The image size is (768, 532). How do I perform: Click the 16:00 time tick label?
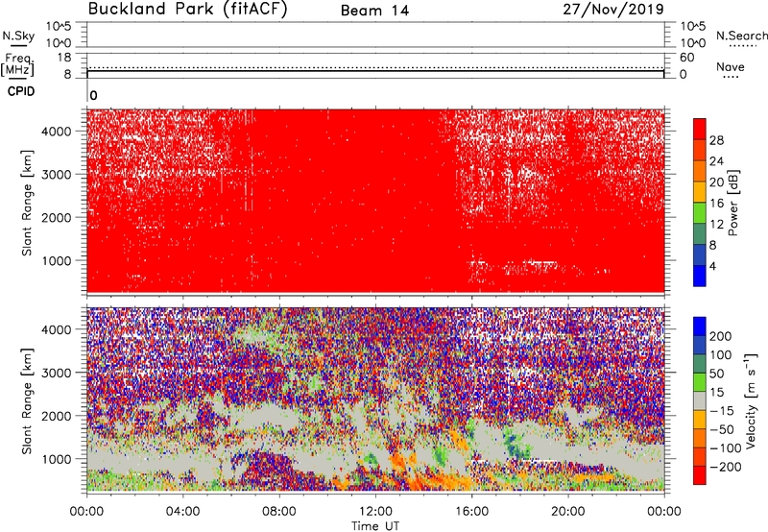pyautogui.click(x=471, y=512)
